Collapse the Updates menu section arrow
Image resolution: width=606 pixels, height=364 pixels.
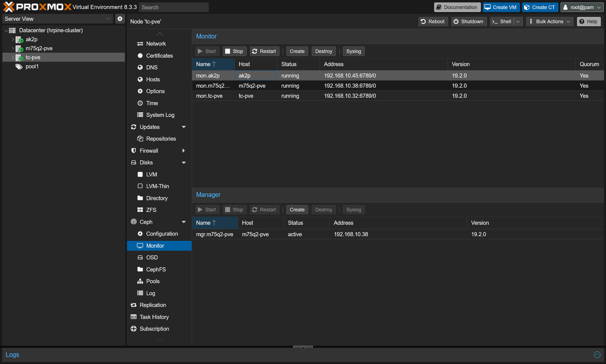point(184,127)
